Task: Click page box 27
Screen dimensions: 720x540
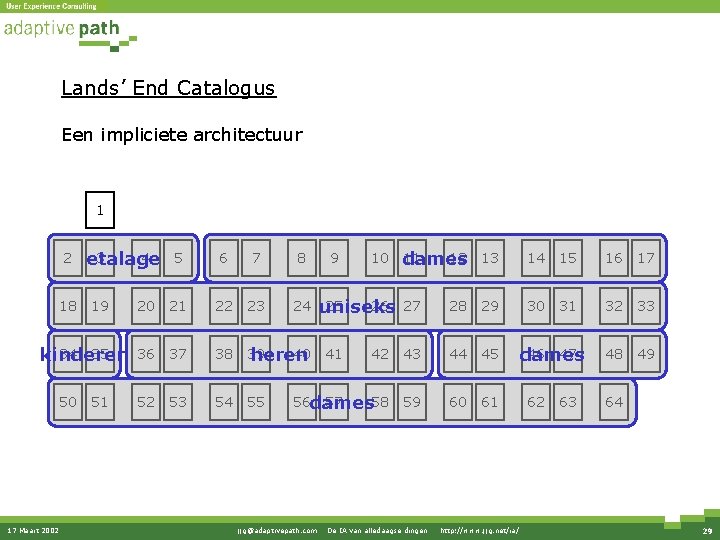Action: [412, 306]
